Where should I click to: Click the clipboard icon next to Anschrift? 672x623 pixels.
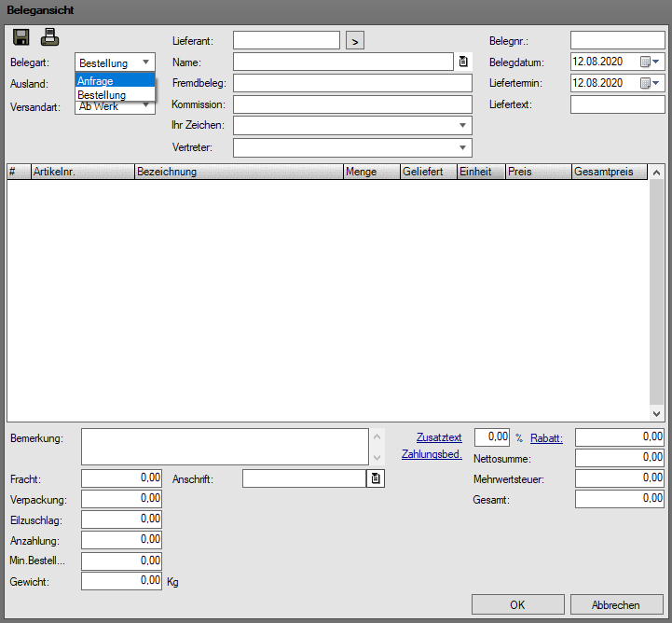coord(375,478)
